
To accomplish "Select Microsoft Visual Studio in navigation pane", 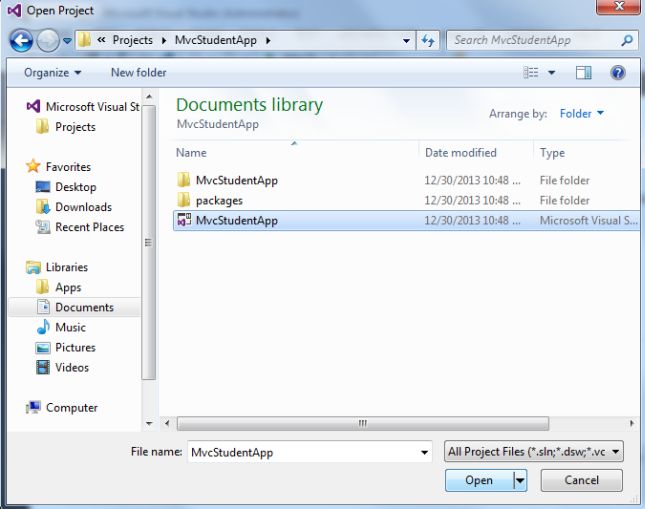I will [83, 107].
